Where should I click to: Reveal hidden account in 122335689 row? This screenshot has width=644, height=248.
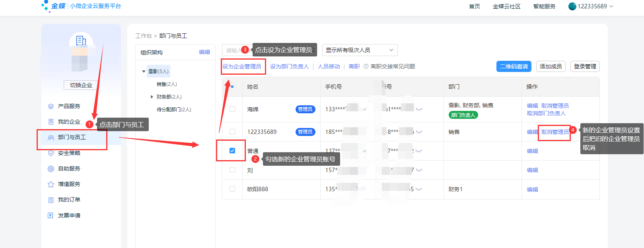418,132
